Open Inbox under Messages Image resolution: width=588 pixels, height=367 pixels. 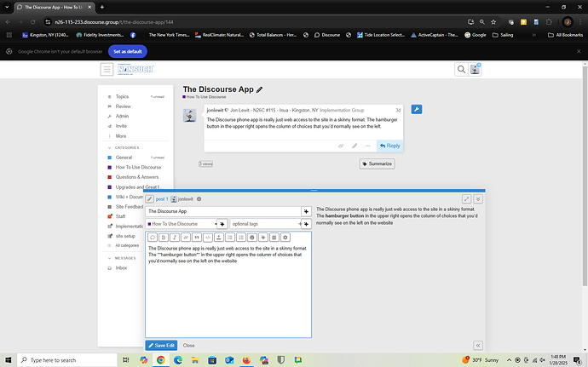(121, 268)
